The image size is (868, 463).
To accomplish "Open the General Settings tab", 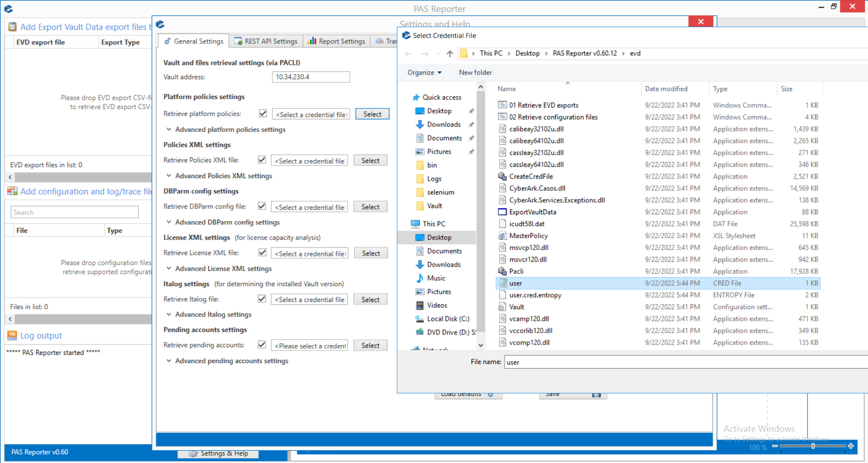I will coord(193,41).
